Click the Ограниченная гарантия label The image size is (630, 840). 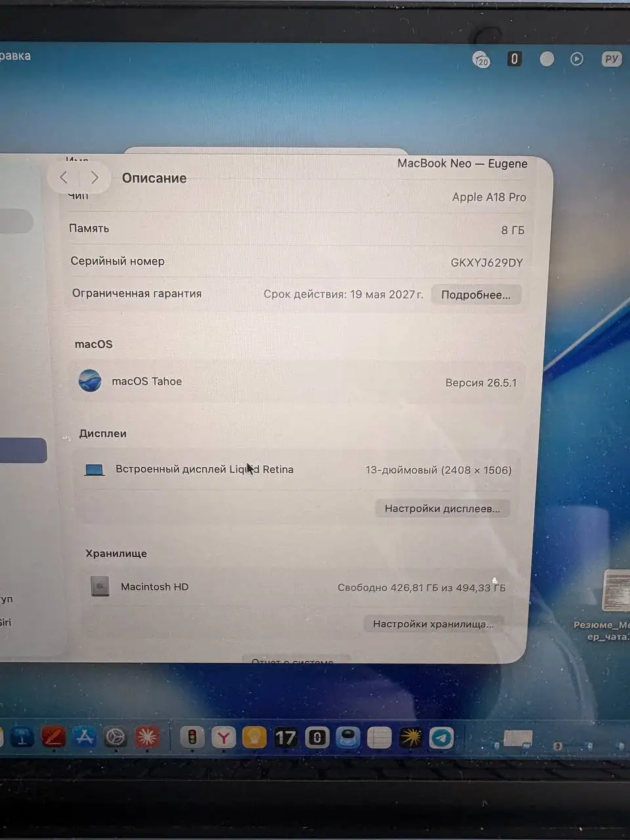pos(137,293)
